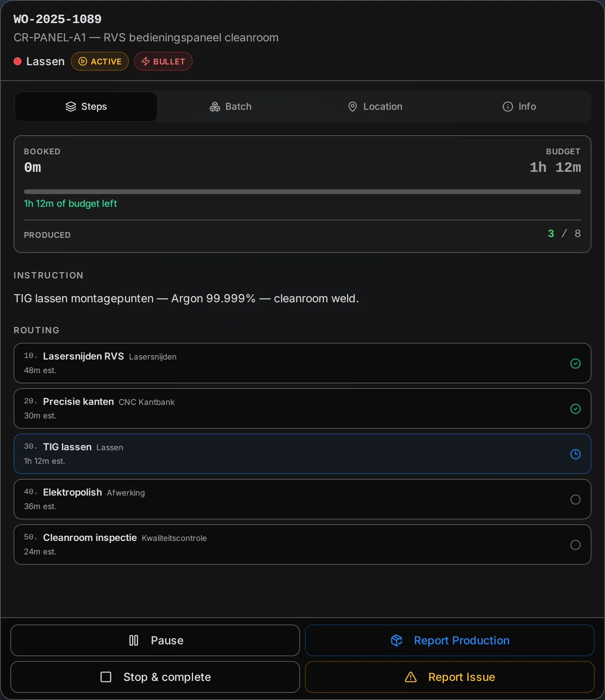Click completed checkmark on Lasersnijden RVS step
Screen dimensions: 605x700
point(576,364)
